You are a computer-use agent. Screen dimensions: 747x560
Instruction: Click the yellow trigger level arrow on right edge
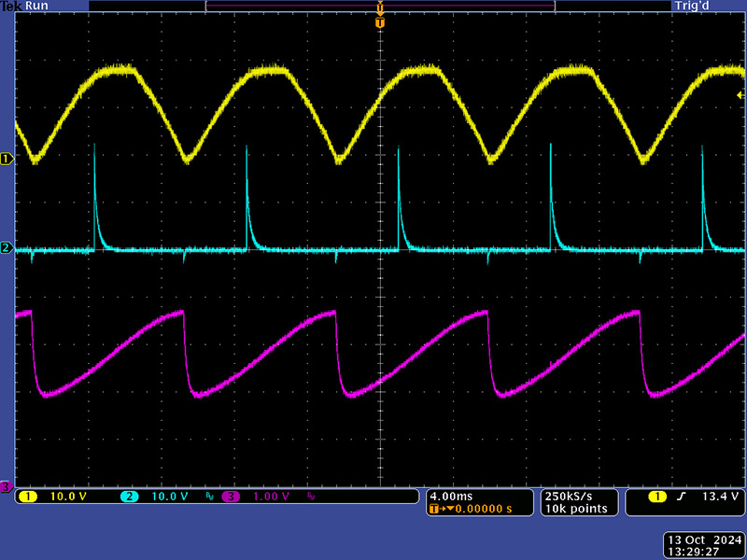tap(740, 94)
